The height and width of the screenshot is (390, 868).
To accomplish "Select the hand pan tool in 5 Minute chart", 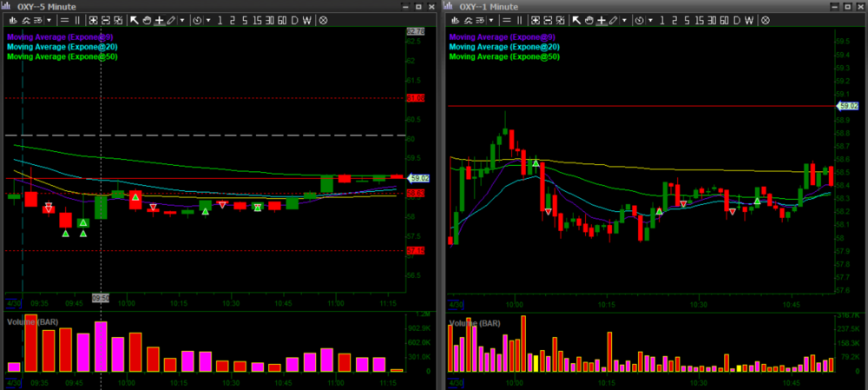I will tap(147, 19).
